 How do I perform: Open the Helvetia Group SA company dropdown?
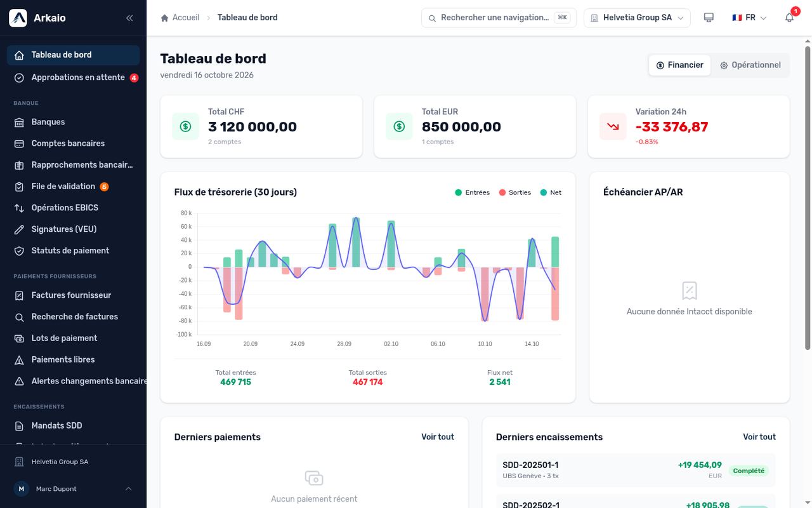click(637, 18)
